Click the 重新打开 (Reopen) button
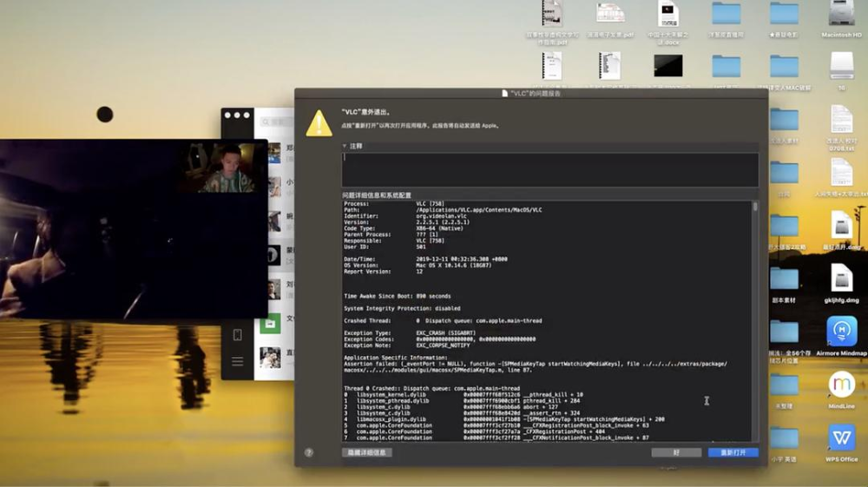 pyautogui.click(x=733, y=452)
